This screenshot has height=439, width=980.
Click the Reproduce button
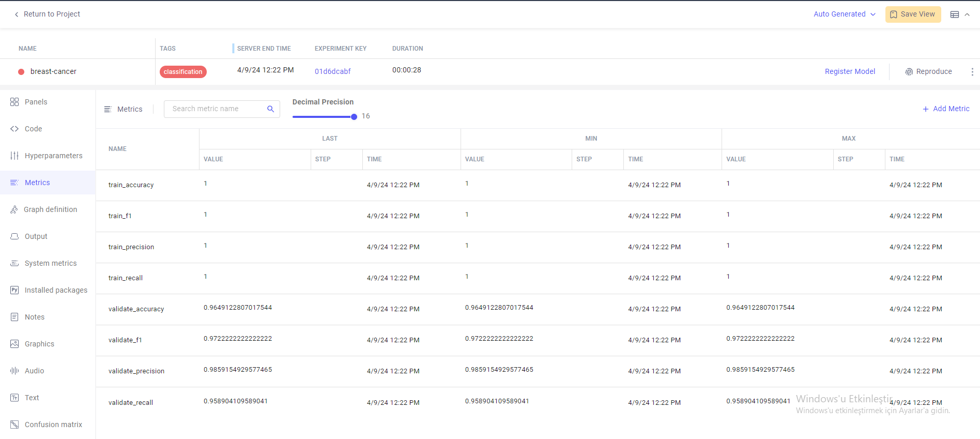928,72
